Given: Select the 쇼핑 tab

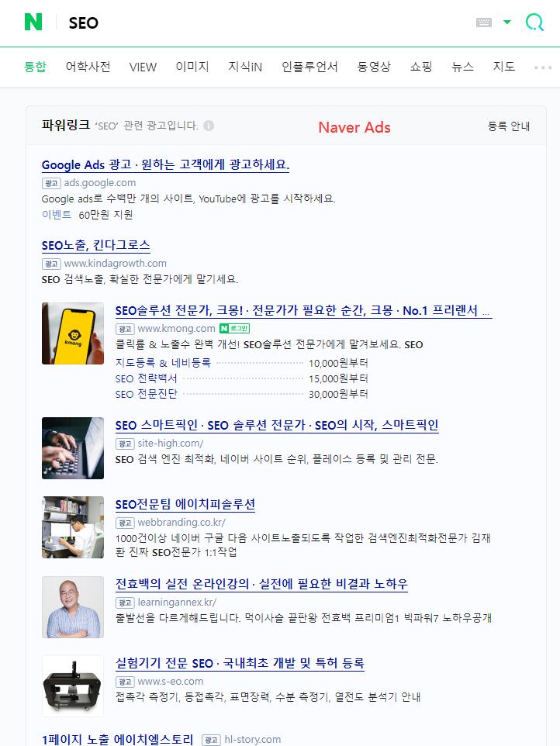Looking at the screenshot, I should pyautogui.click(x=421, y=67).
